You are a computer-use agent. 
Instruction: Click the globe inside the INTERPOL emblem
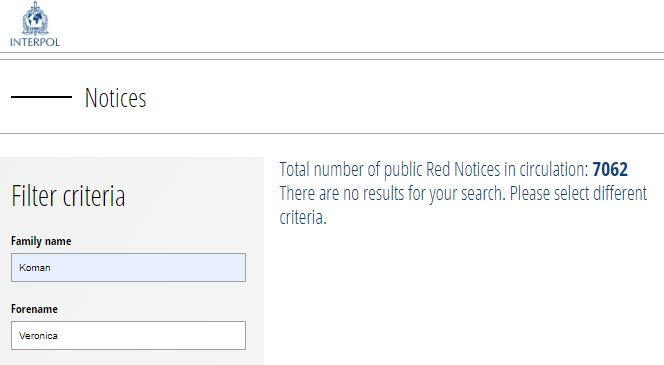coord(35,19)
